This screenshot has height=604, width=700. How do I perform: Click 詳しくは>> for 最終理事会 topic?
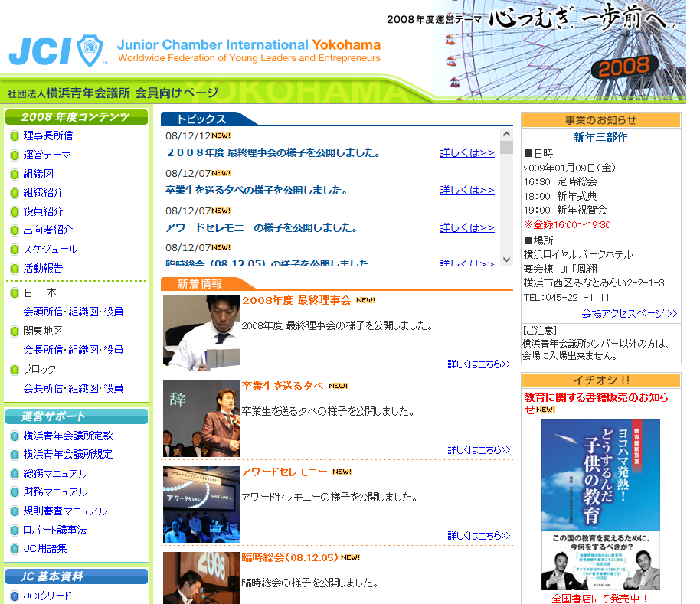coord(467,152)
